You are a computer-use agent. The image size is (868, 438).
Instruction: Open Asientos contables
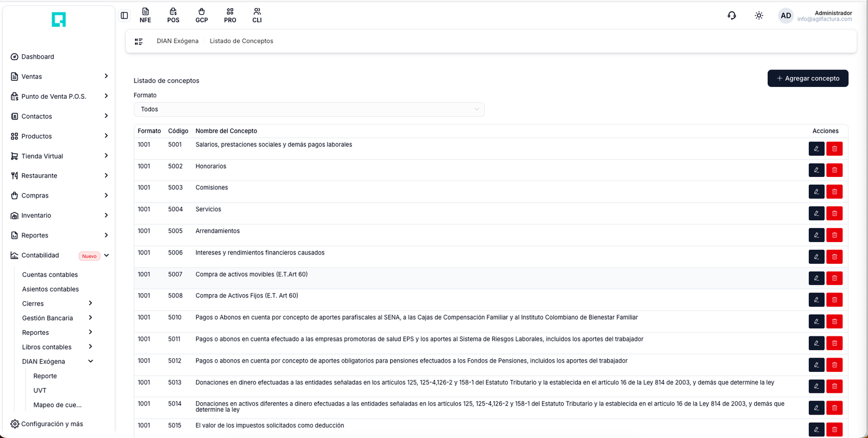(x=50, y=289)
